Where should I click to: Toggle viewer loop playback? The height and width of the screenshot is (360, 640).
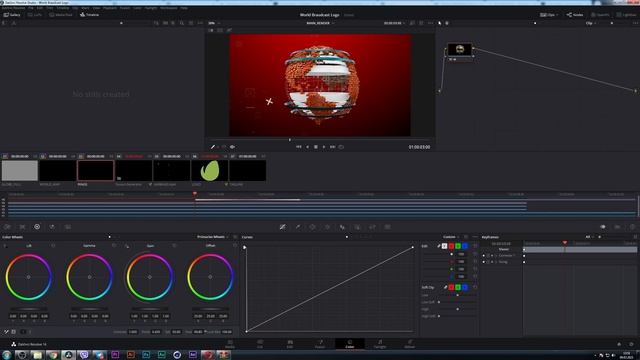tap(341, 147)
